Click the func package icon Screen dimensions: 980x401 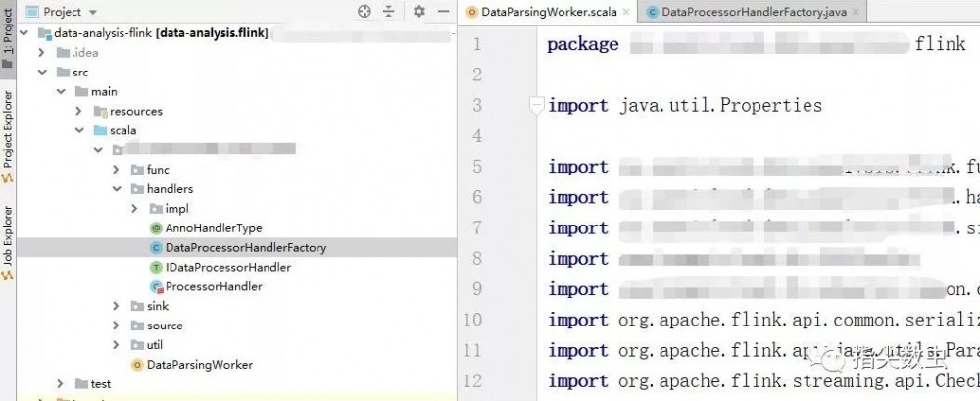point(137,169)
